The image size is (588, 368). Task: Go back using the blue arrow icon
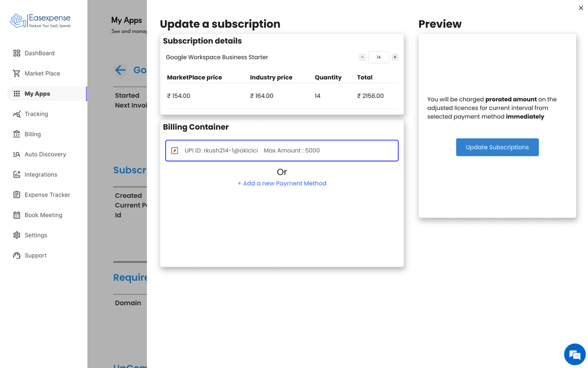pyautogui.click(x=120, y=70)
